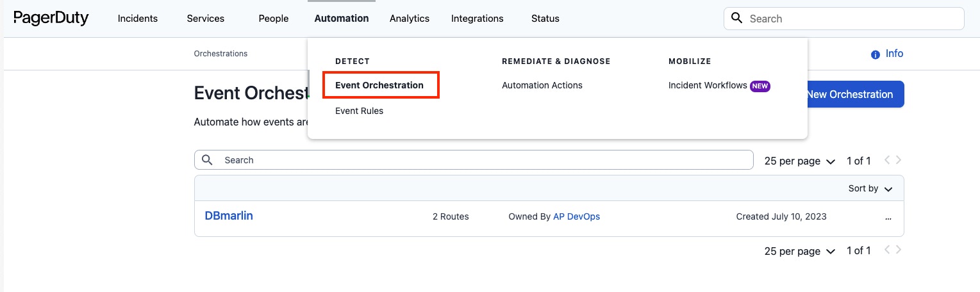Open the Integrations menu
This screenshot has width=980, height=292.
click(x=478, y=19)
